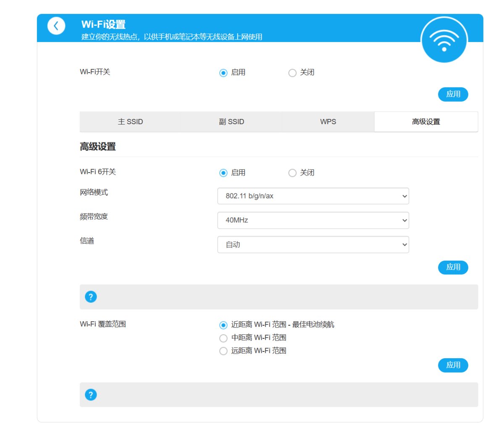The width and height of the screenshot is (504, 430).
Task: Click 应用 button below Wi-Fi 覆盖范围
Action: click(453, 365)
